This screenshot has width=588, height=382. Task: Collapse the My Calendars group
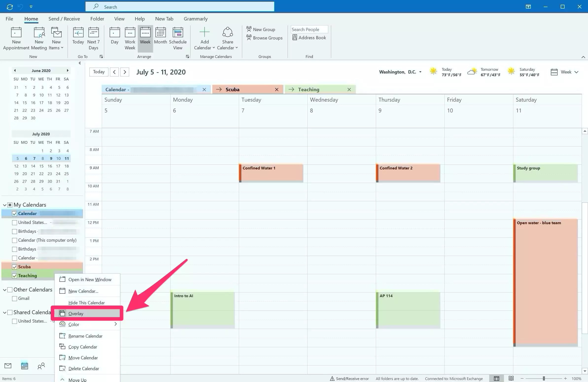tap(4, 205)
